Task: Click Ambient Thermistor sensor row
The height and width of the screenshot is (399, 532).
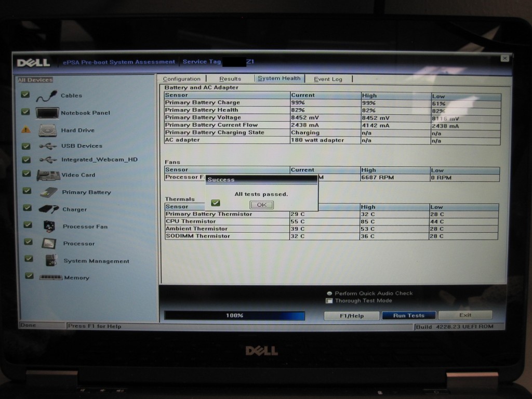Action: [x=331, y=229]
